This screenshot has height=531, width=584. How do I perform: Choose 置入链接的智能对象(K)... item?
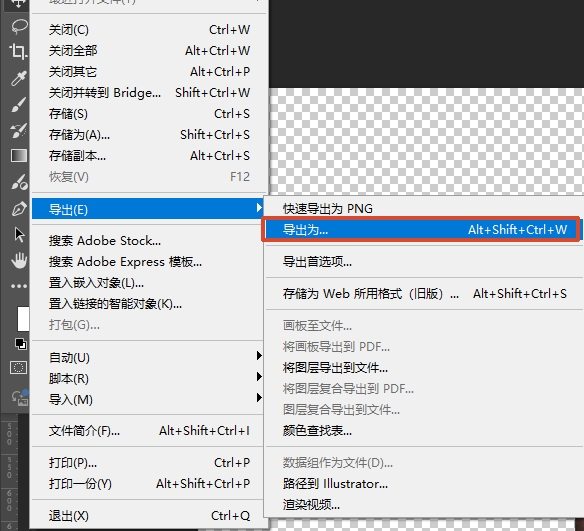[x=148, y=304]
